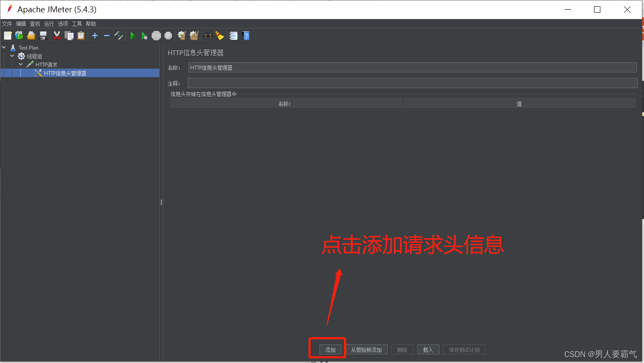
Task: Click 添加 to add a header
Action: [x=330, y=350]
